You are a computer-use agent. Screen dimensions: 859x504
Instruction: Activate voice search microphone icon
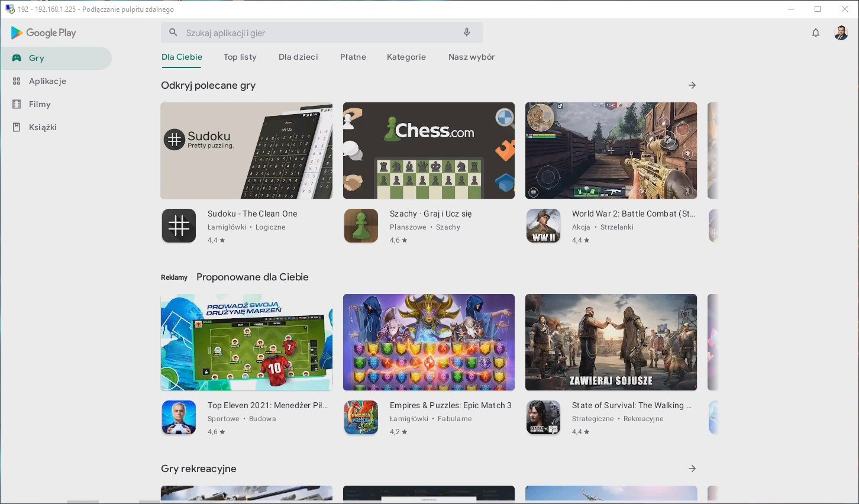[x=467, y=33]
